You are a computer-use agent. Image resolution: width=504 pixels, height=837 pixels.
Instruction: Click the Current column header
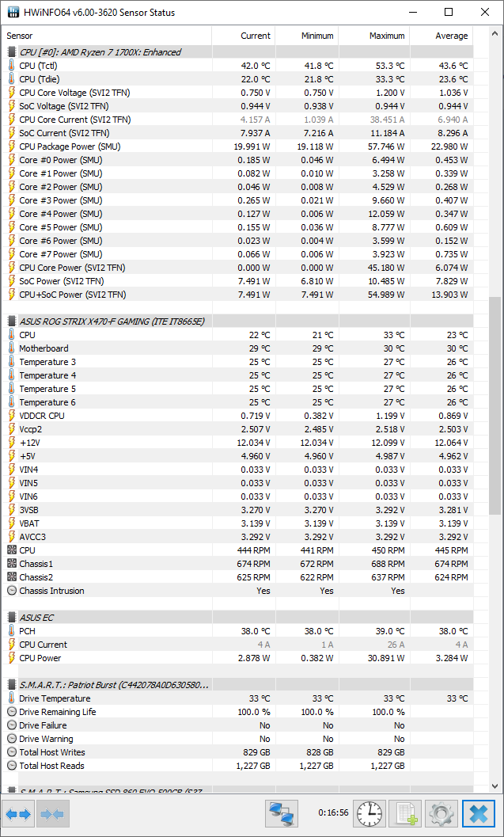coord(244,36)
